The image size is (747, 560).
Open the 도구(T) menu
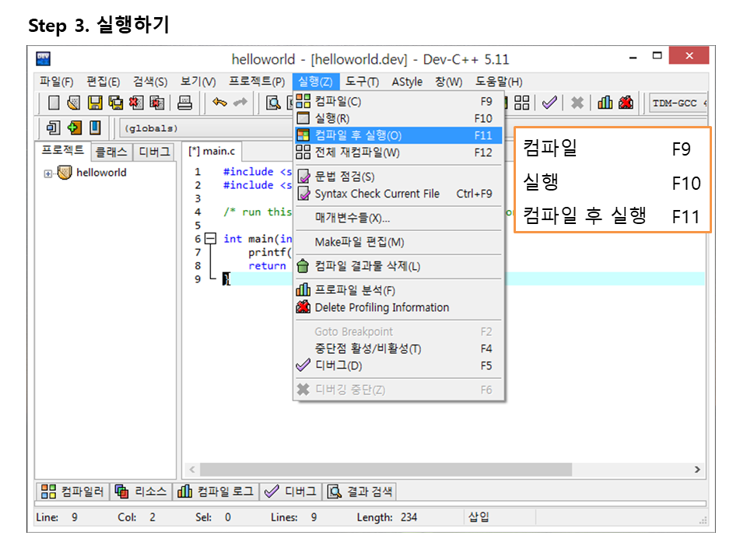[x=362, y=82]
